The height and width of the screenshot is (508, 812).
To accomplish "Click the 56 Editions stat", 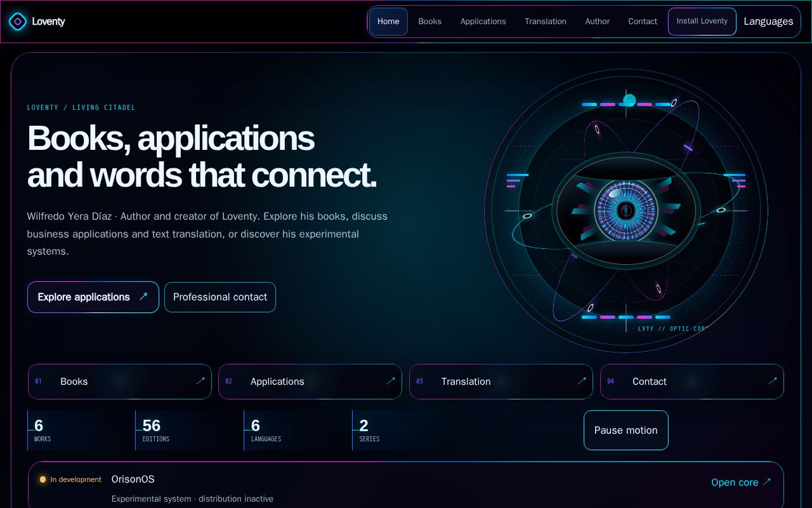I will click(187, 430).
